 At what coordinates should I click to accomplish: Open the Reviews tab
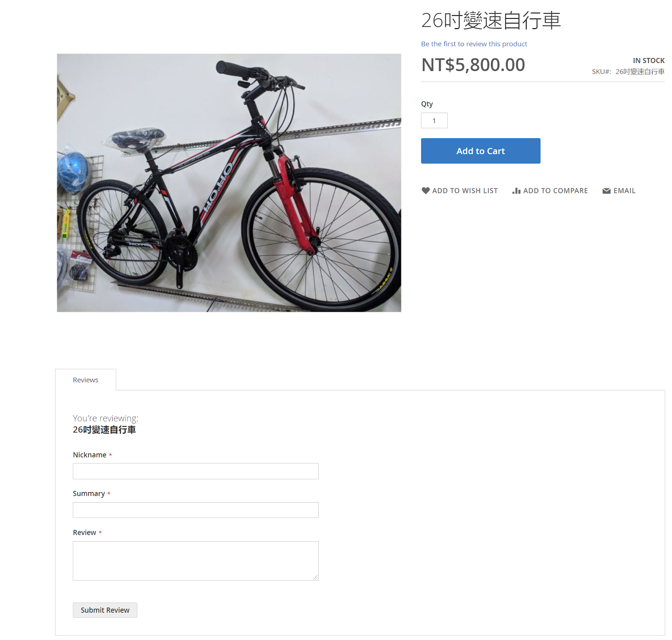point(86,380)
